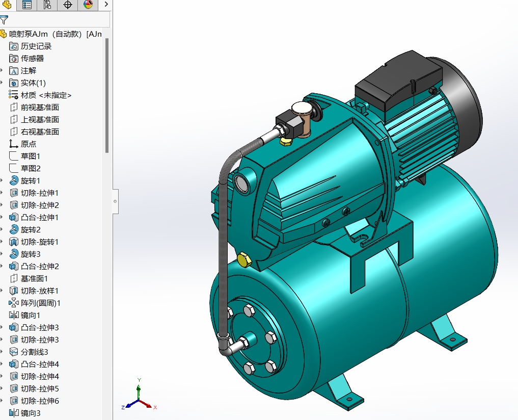Open the DisplayManager appearance tab
Image resolution: width=518 pixels, height=420 pixels.
point(88,5)
